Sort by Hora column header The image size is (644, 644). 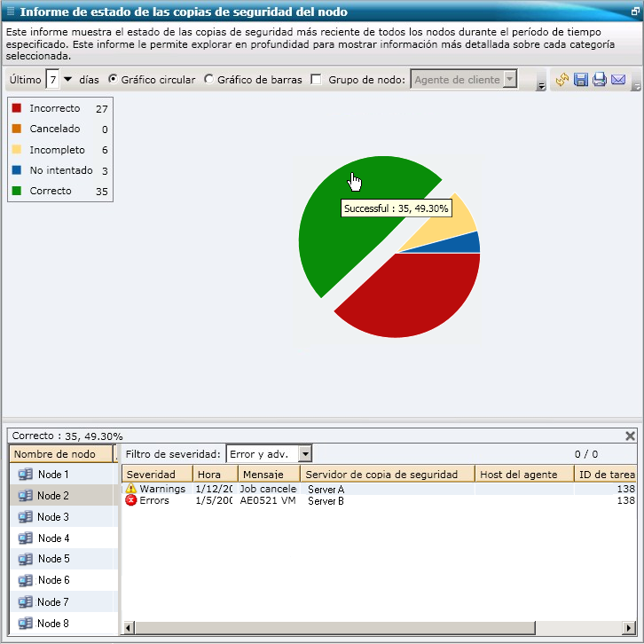coord(216,475)
